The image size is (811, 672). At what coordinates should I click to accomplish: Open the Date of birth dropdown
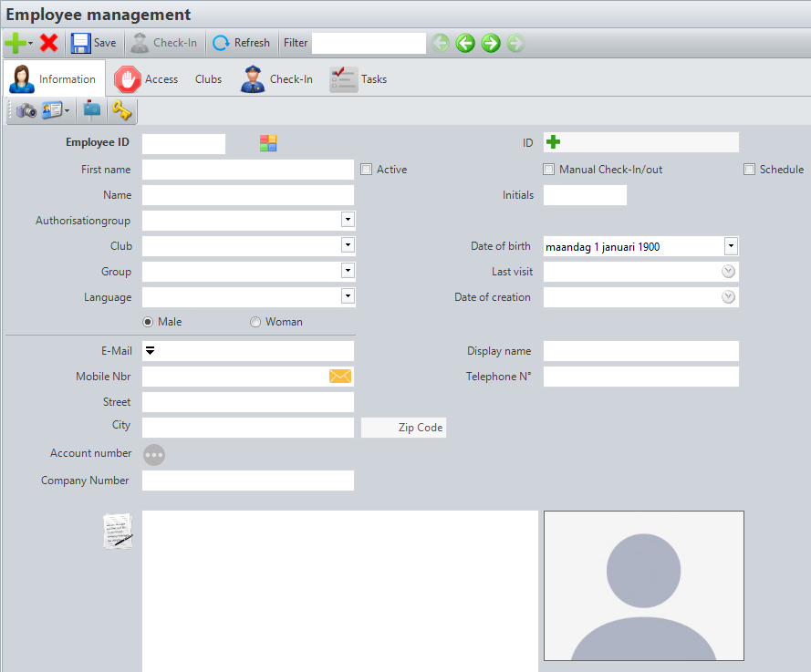(731, 246)
